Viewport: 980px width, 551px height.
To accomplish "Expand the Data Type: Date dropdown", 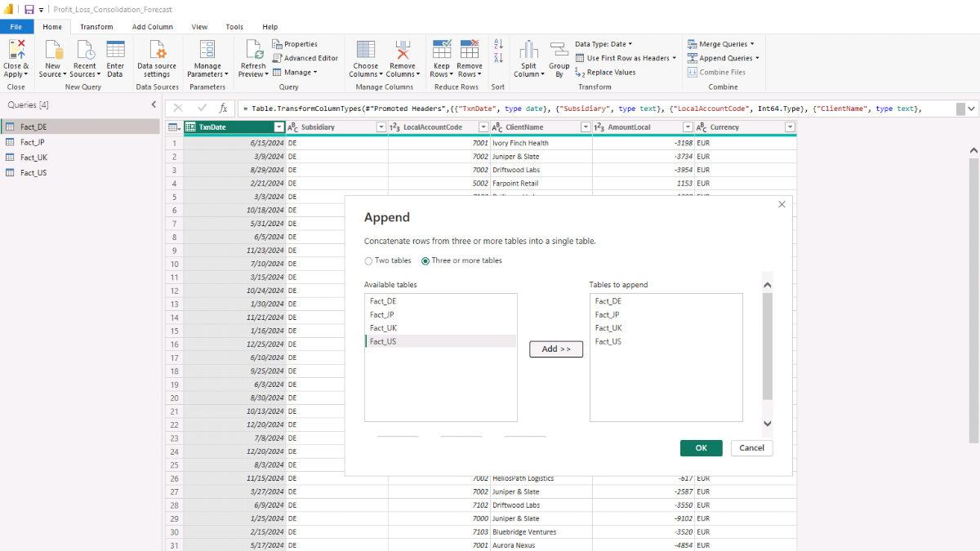I will click(x=603, y=44).
